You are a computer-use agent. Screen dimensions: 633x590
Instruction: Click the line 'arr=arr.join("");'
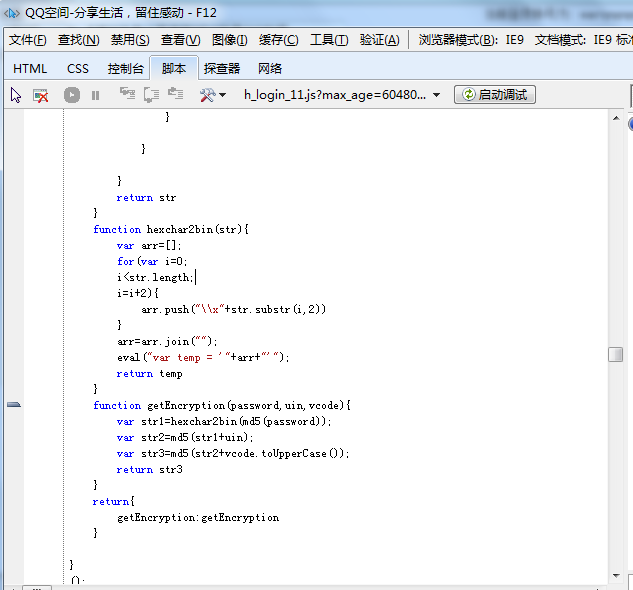pyautogui.click(x=167, y=342)
